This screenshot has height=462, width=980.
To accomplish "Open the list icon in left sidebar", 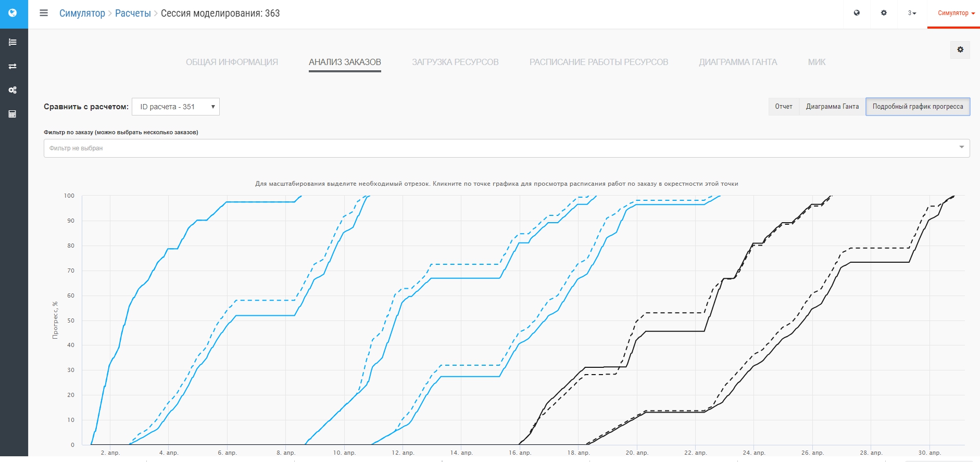I will (x=13, y=42).
